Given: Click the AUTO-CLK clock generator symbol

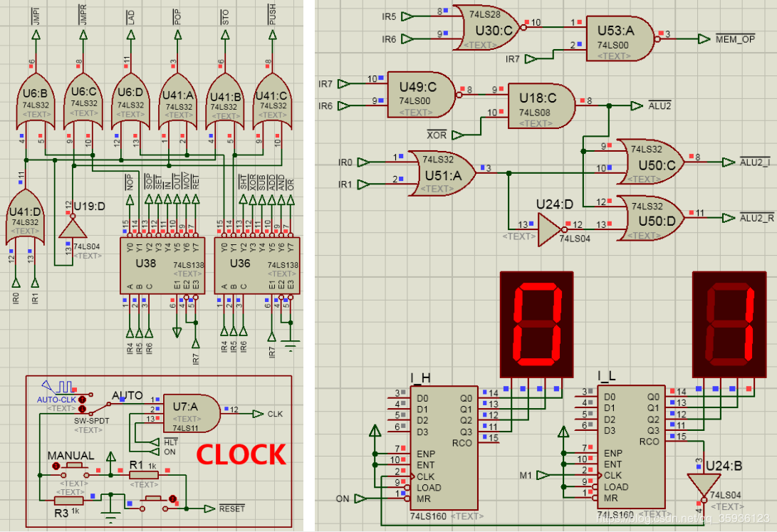Looking at the screenshot, I should click(x=63, y=388).
